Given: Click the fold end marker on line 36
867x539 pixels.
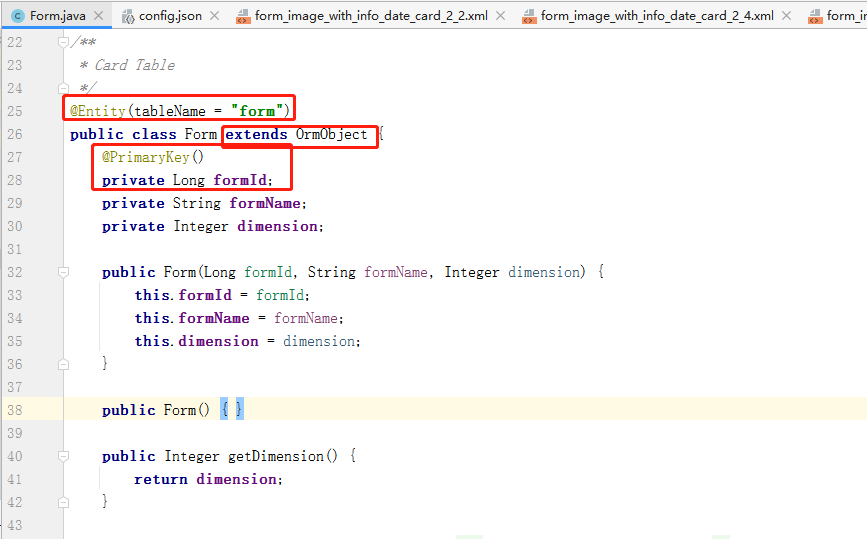Looking at the screenshot, I should [64, 364].
